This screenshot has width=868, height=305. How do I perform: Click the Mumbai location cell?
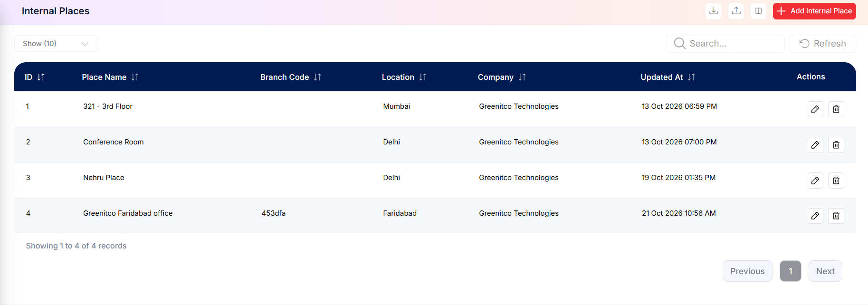(x=397, y=106)
